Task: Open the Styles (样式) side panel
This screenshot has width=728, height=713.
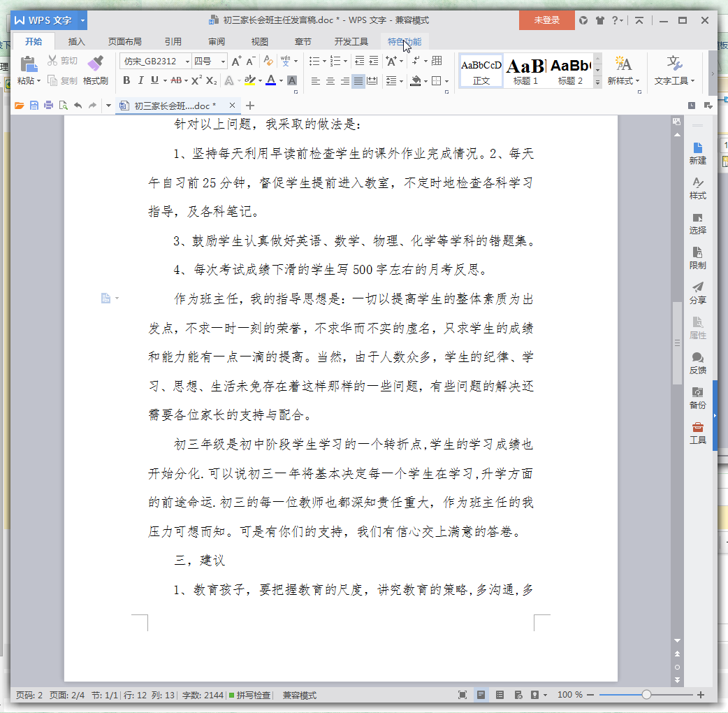Action: point(697,189)
